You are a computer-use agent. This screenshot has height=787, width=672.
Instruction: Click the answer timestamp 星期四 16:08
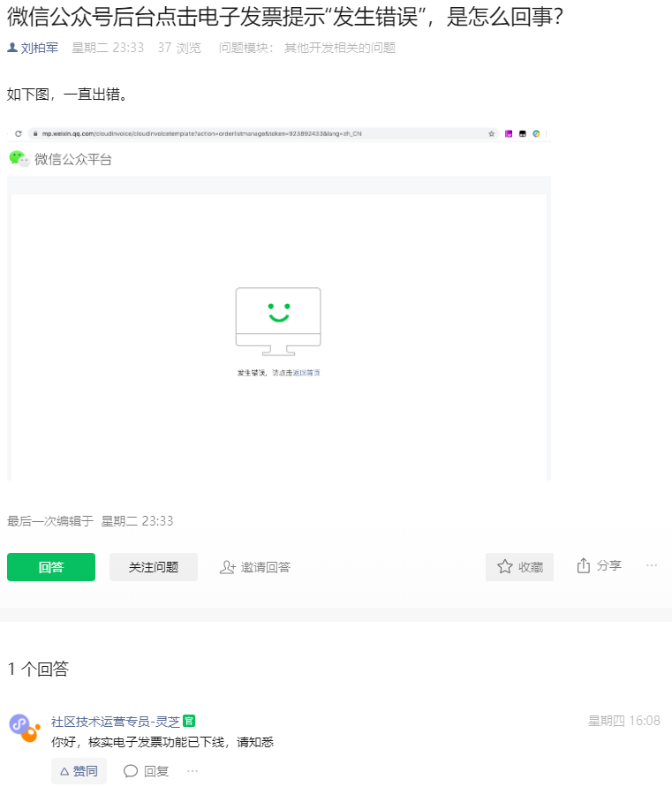point(623,721)
